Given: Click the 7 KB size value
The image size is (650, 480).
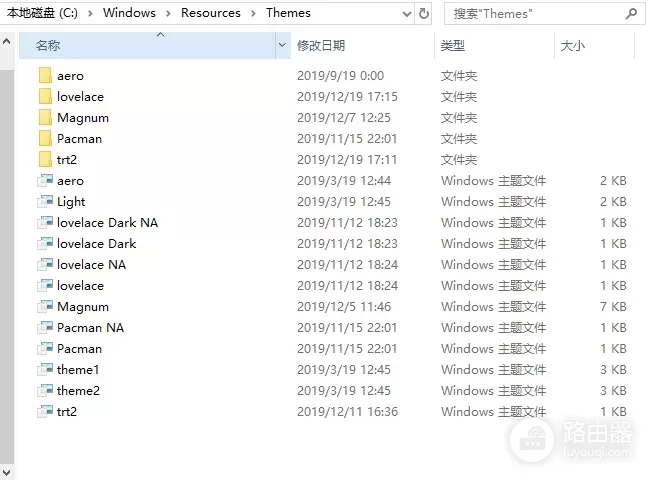Looking at the screenshot, I should point(613,307).
